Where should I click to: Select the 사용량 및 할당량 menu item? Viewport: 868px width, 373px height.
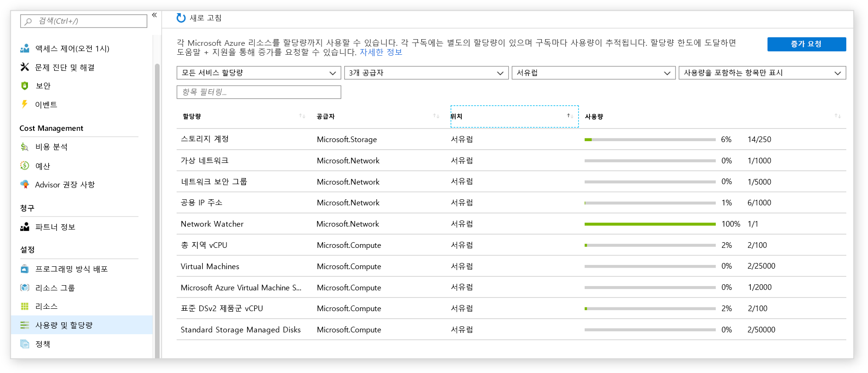point(81,325)
